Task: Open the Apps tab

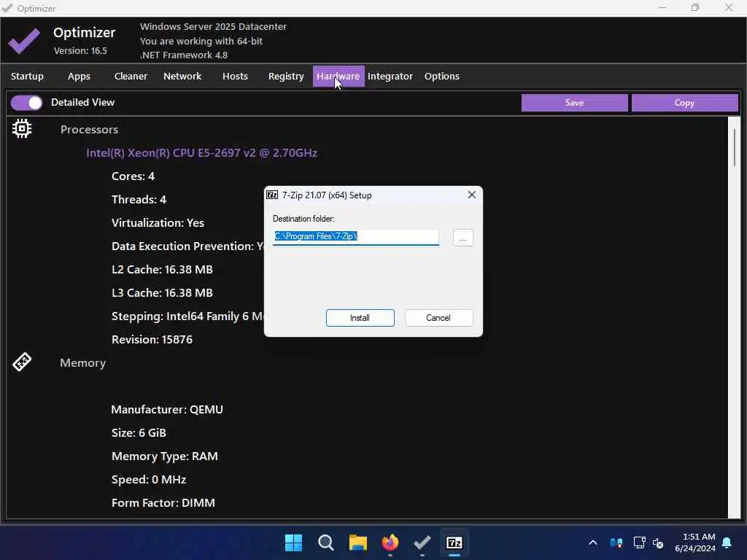Action: [79, 76]
